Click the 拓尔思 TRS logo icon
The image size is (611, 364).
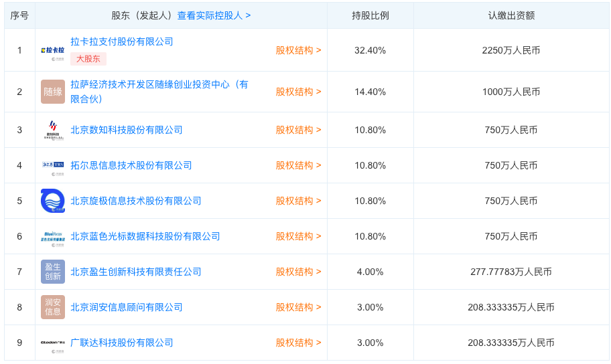[x=53, y=165]
